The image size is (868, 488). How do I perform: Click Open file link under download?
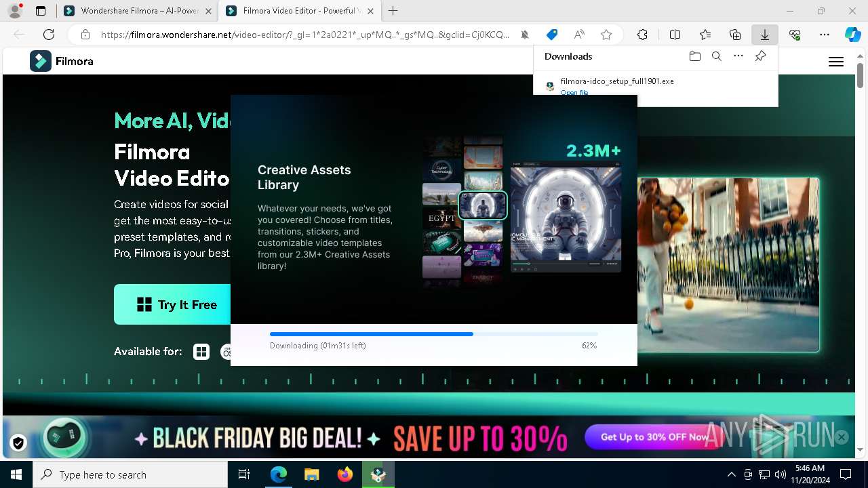[574, 92]
